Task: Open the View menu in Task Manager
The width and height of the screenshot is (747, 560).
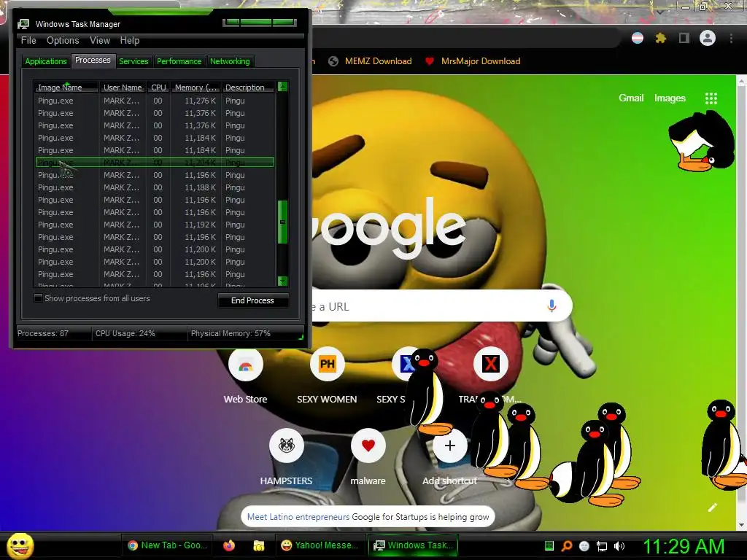Action: coord(100,41)
